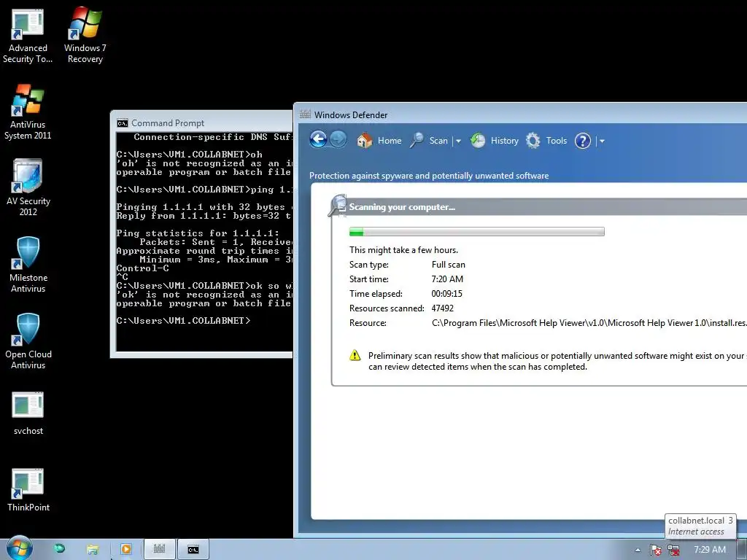This screenshot has width=747, height=560.
Task: Launch Windows Media Player from taskbar
Action: click(x=125, y=550)
